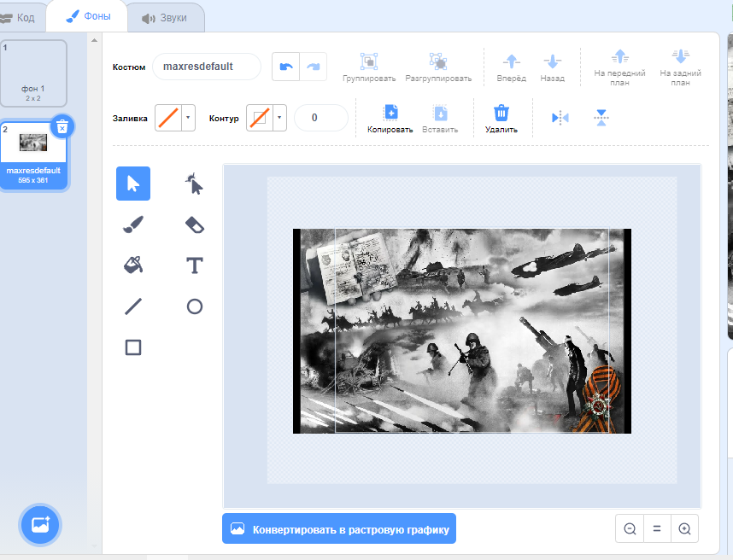Select the Rectangle tool
The image size is (733, 560).
click(x=133, y=347)
